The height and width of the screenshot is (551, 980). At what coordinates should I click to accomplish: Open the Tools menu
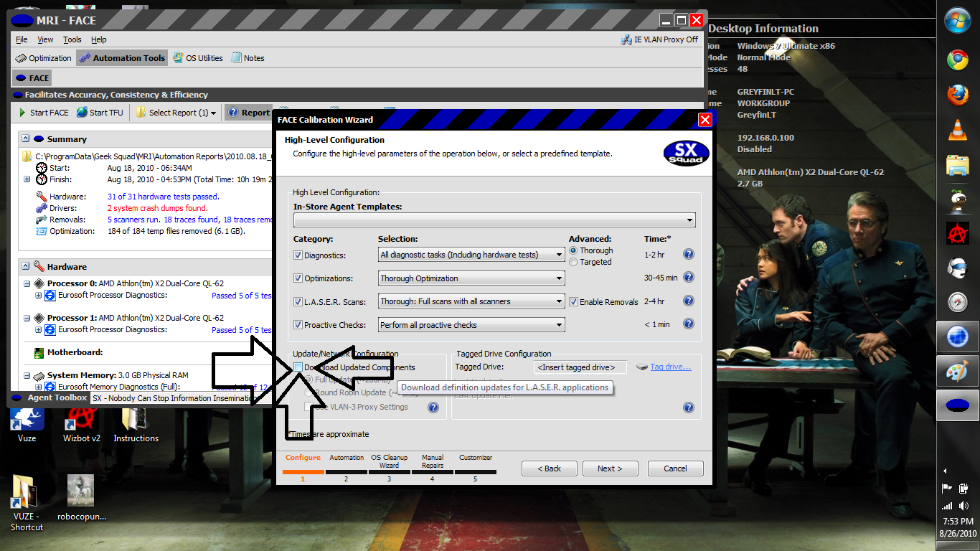[72, 39]
